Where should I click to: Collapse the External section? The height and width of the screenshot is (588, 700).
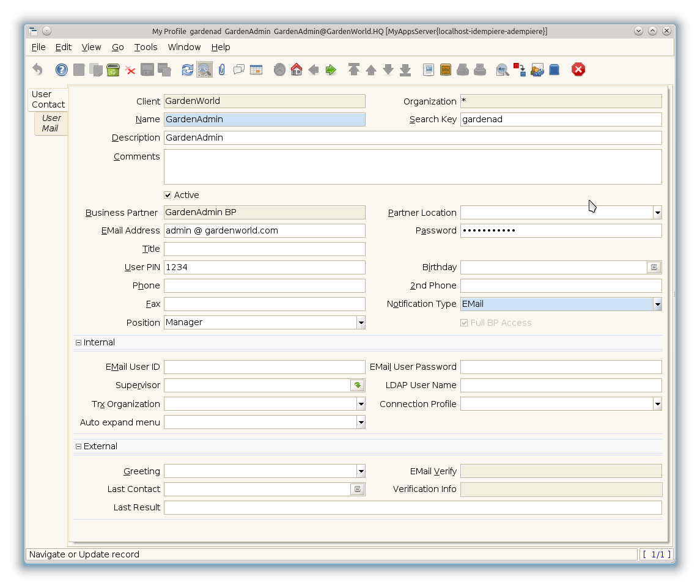(x=78, y=447)
